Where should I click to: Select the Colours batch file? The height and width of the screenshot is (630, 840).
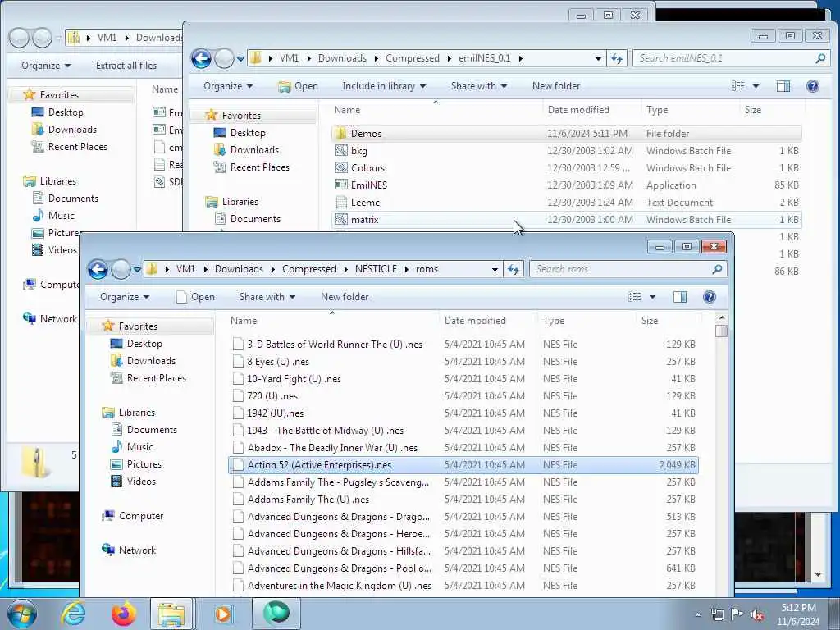tap(567, 168)
